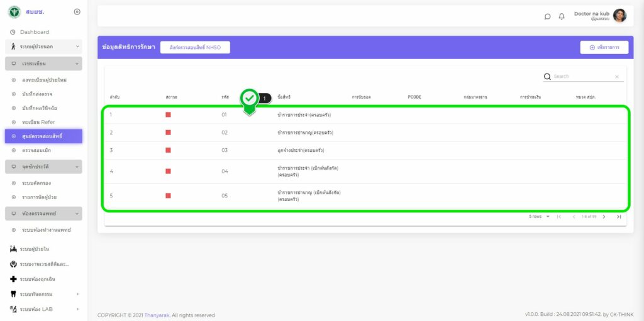This screenshot has width=644, height=321.
Task: Click the Dashboard clock icon in sidebar
Action: coord(13,32)
